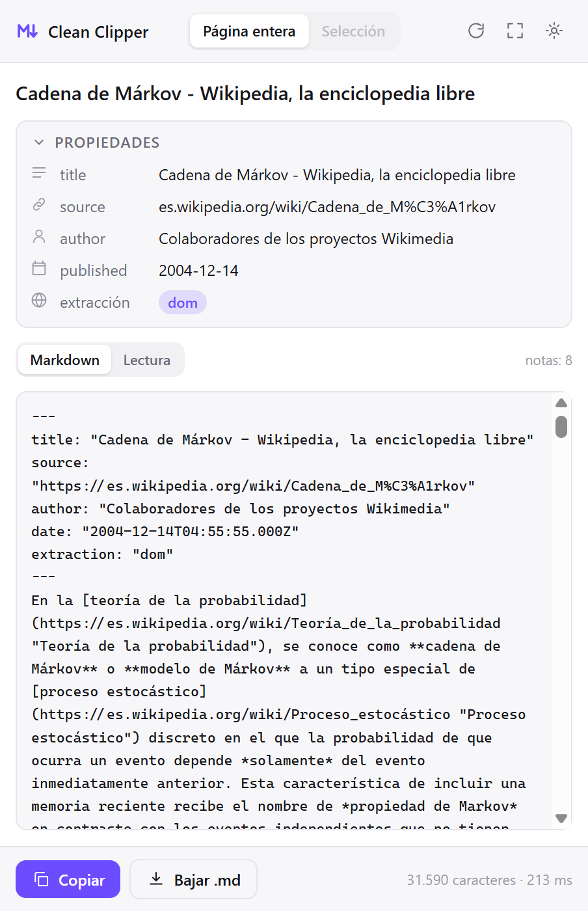Collapse the PROPIEDADES section chevron
The image size is (588, 911).
point(39,143)
